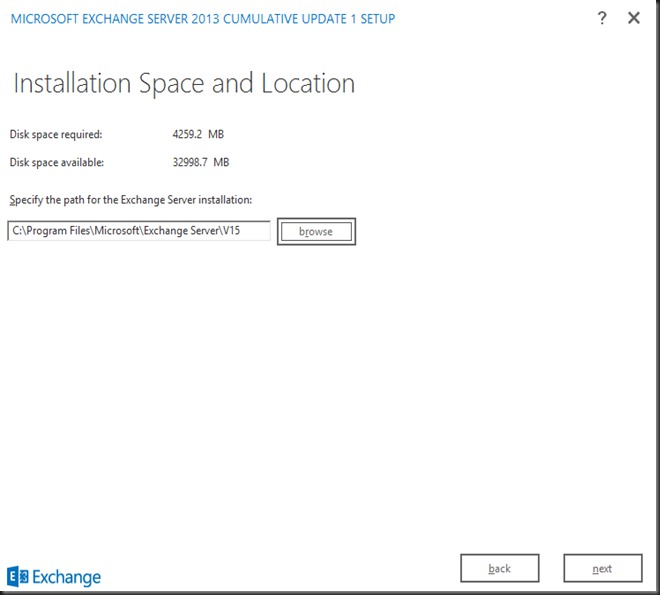Image resolution: width=660 pixels, height=595 pixels.
Task: Select the 32998.7 MB available value
Action: point(201,162)
